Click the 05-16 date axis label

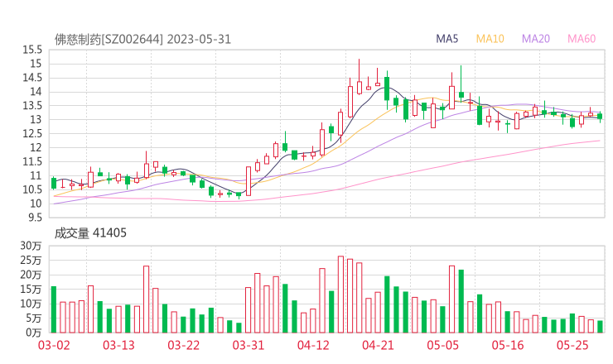(508, 345)
